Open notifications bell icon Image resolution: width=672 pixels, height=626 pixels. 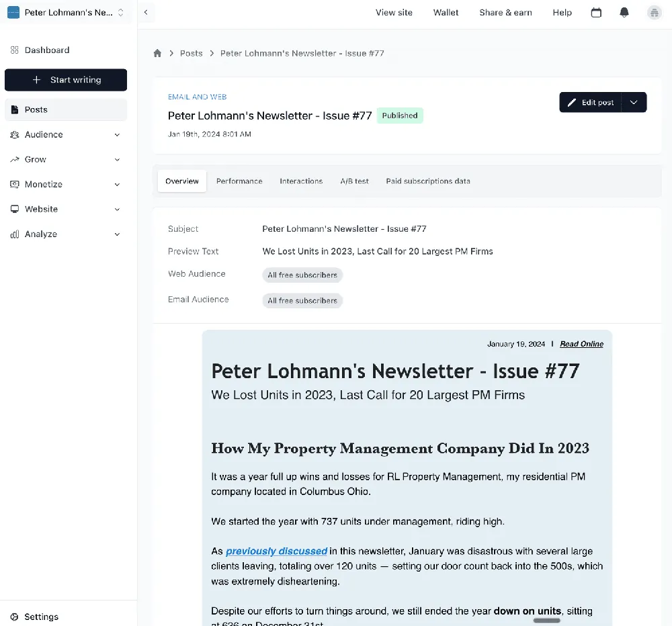(x=624, y=12)
